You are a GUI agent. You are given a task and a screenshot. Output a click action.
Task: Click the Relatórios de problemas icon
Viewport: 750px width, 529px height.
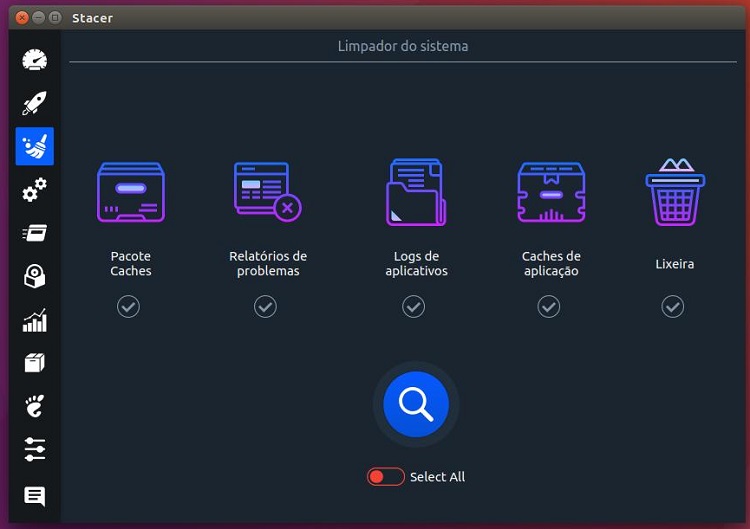(x=267, y=192)
